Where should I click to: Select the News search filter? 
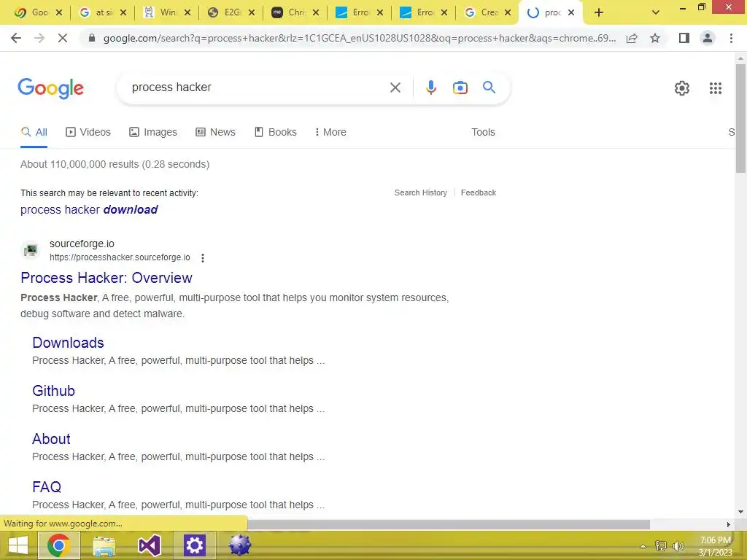[215, 132]
